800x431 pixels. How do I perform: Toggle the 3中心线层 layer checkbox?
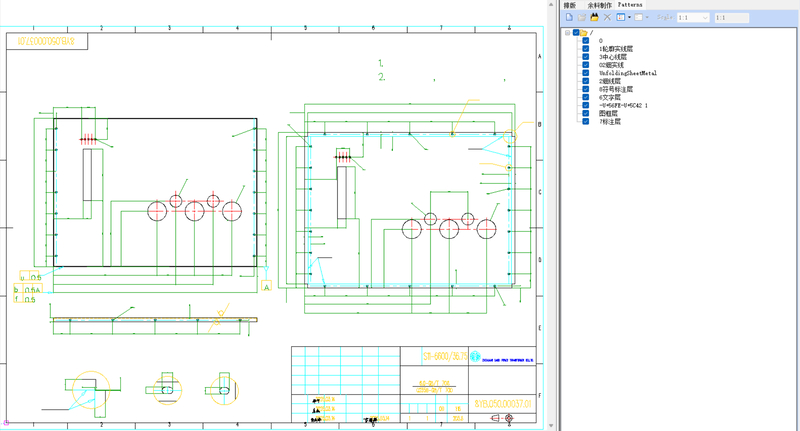[x=586, y=57]
